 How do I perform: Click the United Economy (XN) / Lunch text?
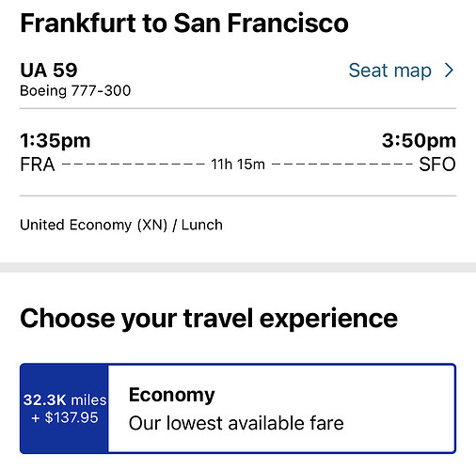[121, 225]
